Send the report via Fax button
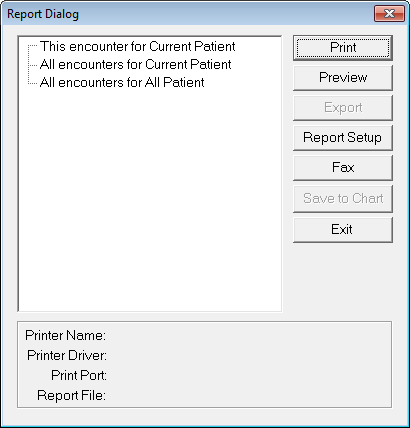The image size is (410, 428). tap(343, 168)
